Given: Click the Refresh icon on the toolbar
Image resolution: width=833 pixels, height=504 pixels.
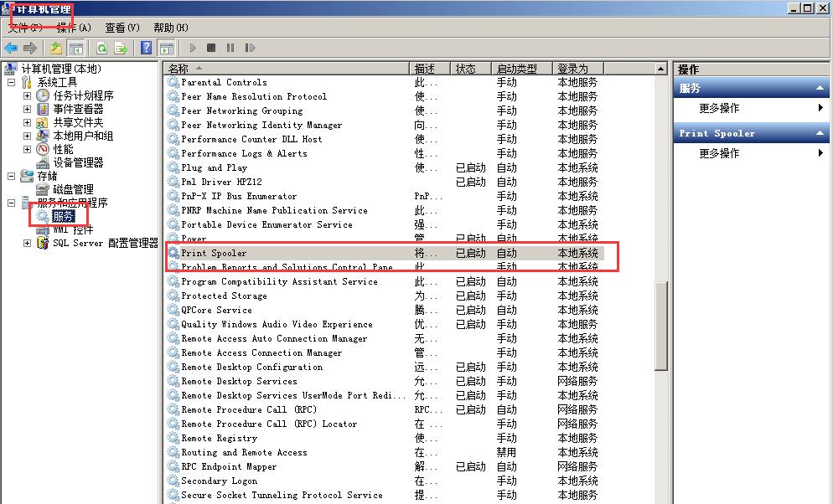Looking at the screenshot, I should pos(102,48).
